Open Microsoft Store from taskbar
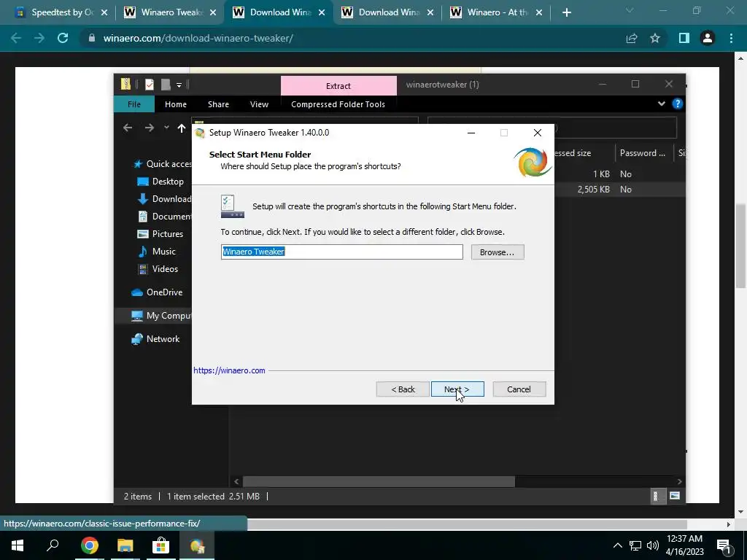 click(x=161, y=545)
